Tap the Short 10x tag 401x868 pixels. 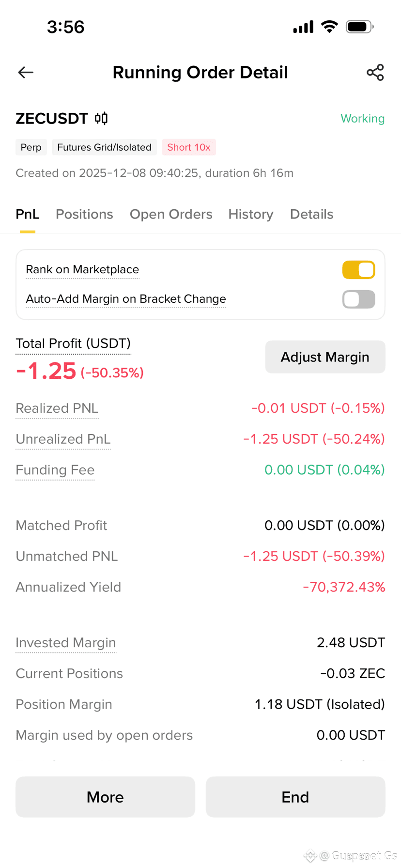tap(189, 147)
